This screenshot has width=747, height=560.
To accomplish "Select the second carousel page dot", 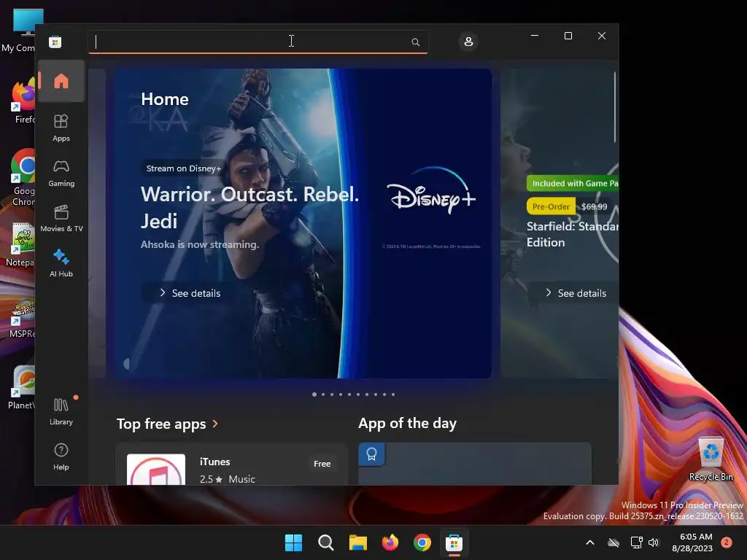I will [323, 394].
